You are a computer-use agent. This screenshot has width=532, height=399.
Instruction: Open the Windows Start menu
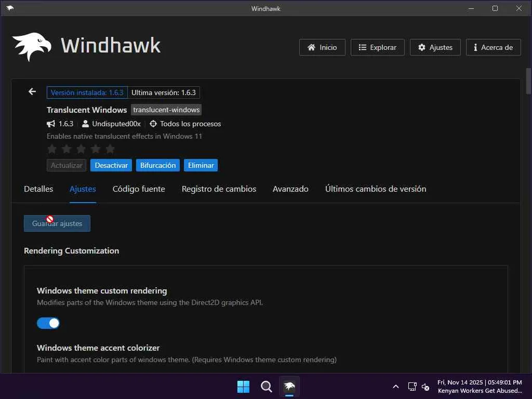(x=243, y=387)
